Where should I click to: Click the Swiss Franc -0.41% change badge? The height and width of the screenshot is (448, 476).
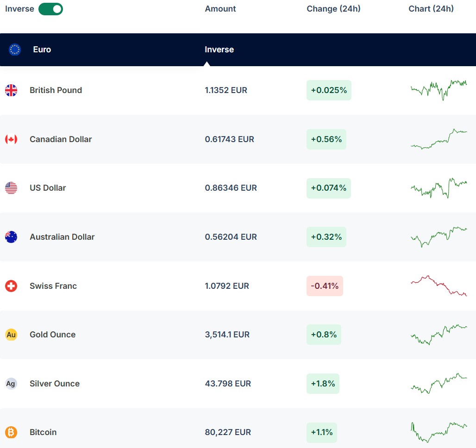pyautogui.click(x=325, y=286)
